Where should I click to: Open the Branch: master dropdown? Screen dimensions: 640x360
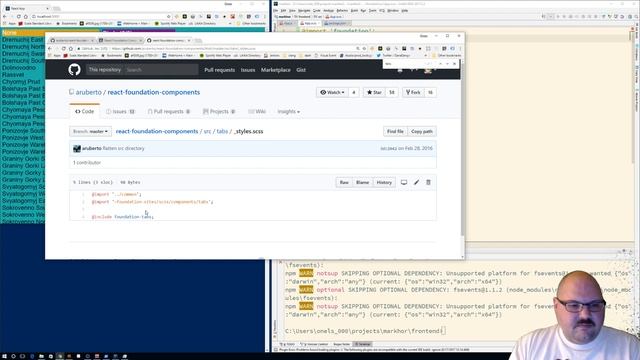(x=90, y=131)
